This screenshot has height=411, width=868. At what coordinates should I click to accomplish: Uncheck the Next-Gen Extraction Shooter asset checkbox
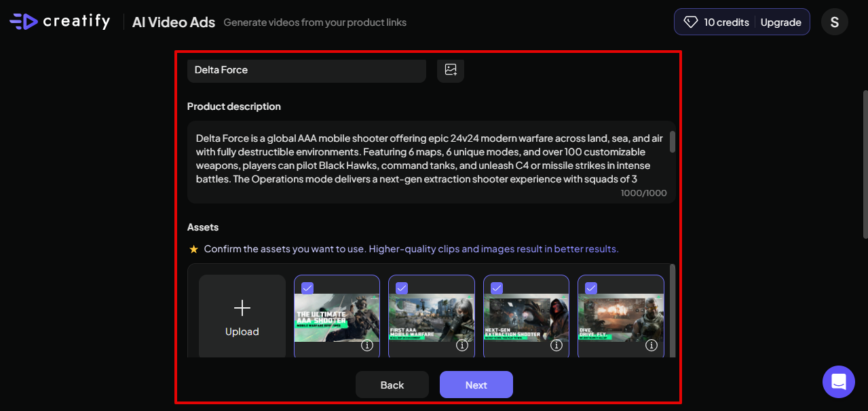[497, 288]
